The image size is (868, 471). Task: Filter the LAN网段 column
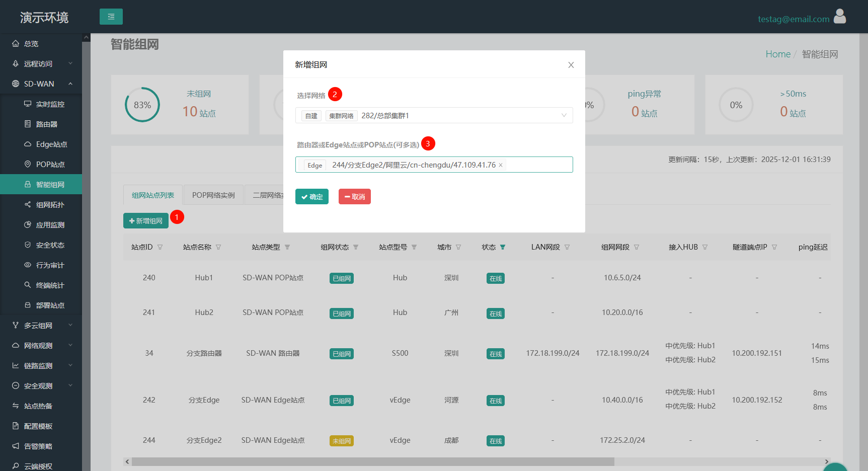(x=567, y=247)
